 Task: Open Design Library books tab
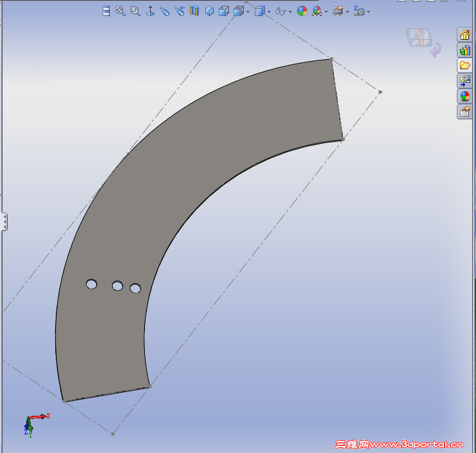click(x=464, y=50)
